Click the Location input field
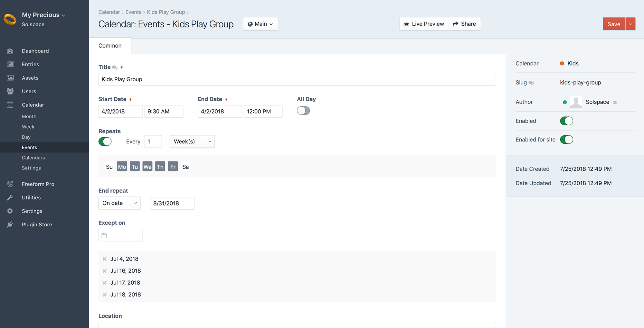This screenshot has height=328, width=644. click(x=297, y=325)
